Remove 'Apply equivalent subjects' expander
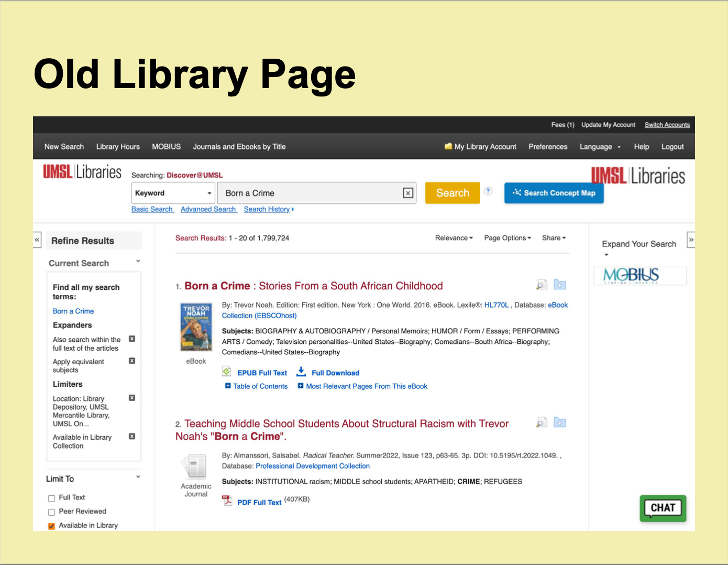This screenshot has width=728, height=565. point(132,361)
